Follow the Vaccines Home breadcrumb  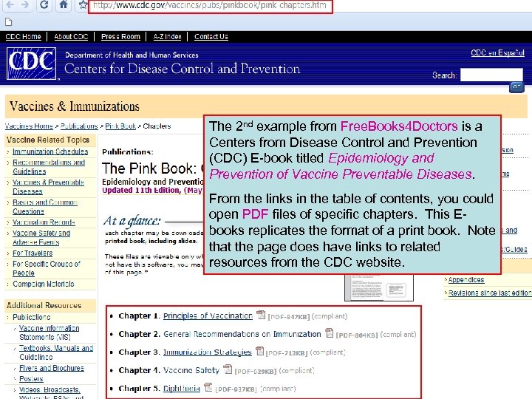29,126
